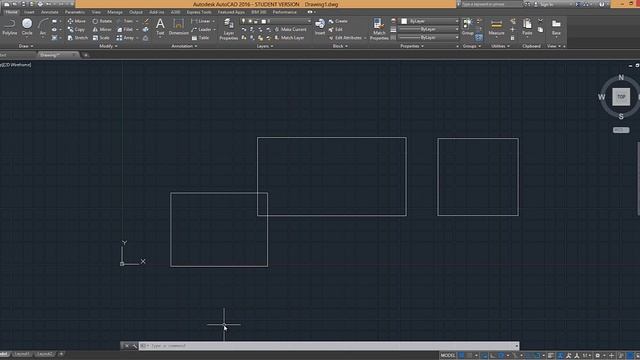Click Match Properties tool
640x360 pixels.
(x=379, y=29)
